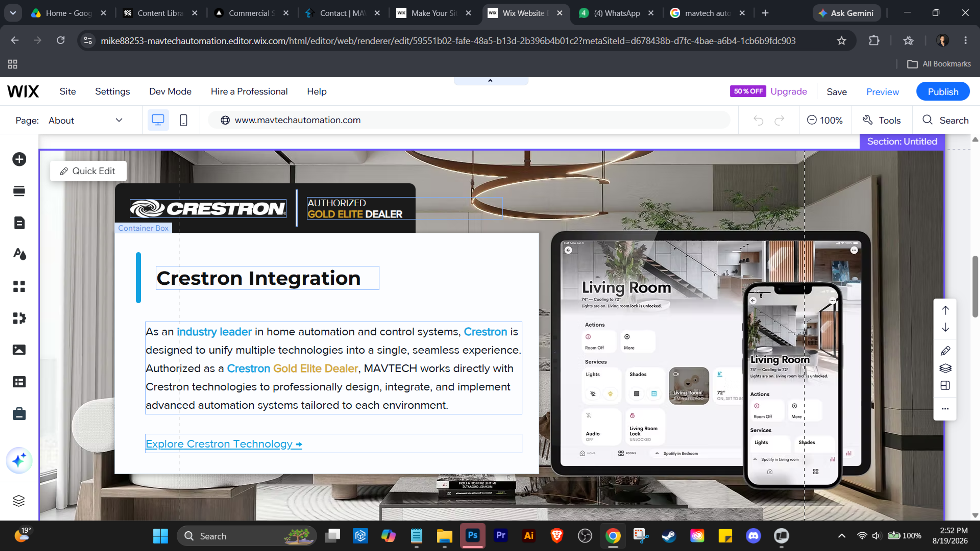Click the Undo arrow
The height and width of the screenshot is (551, 980).
click(x=758, y=121)
